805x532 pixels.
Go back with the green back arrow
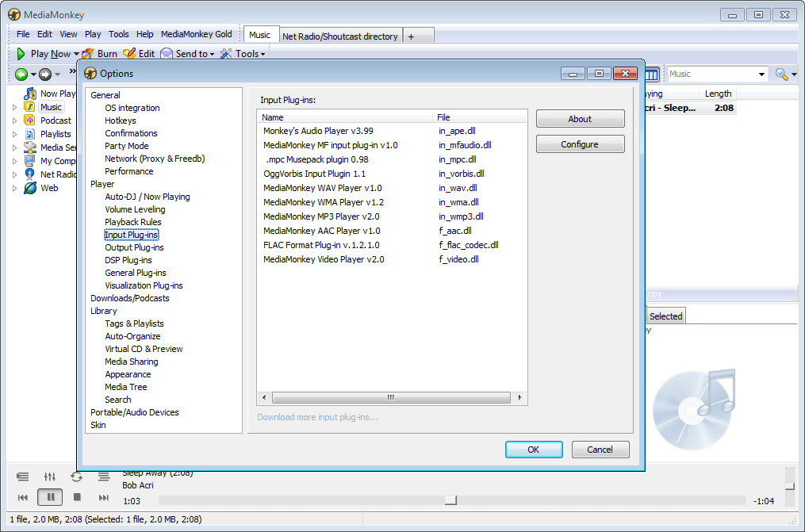pos(21,75)
